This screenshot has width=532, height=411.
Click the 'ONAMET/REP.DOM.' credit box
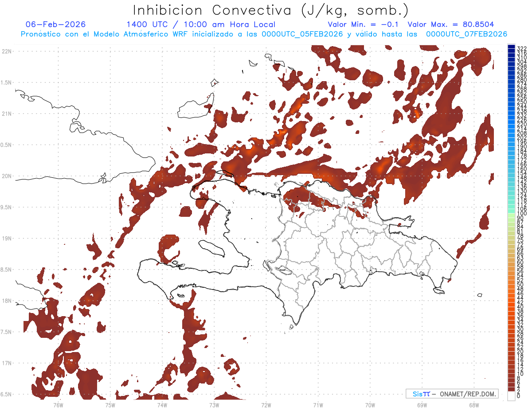451,394
